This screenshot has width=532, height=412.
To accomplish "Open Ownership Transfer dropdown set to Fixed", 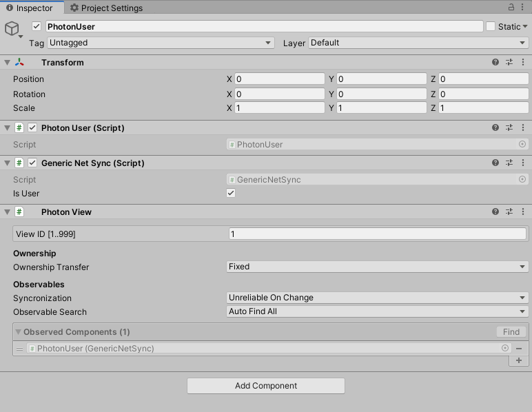I will 377,267.
